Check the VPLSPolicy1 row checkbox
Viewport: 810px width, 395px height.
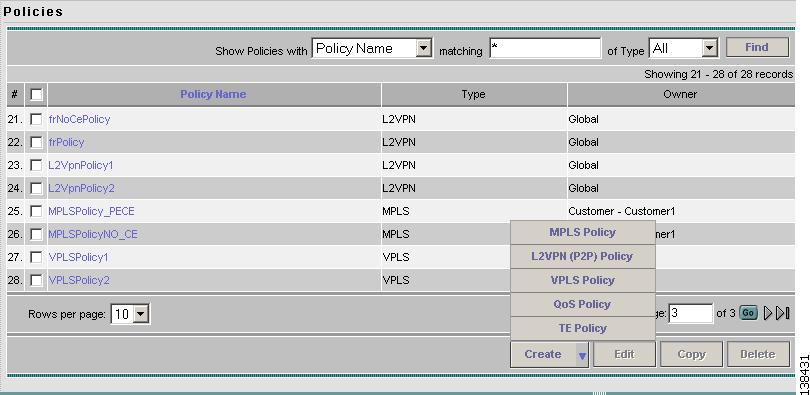point(36,257)
